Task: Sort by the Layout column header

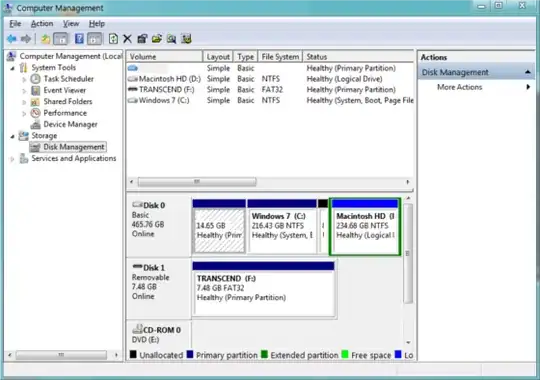Action: (x=218, y=57)
